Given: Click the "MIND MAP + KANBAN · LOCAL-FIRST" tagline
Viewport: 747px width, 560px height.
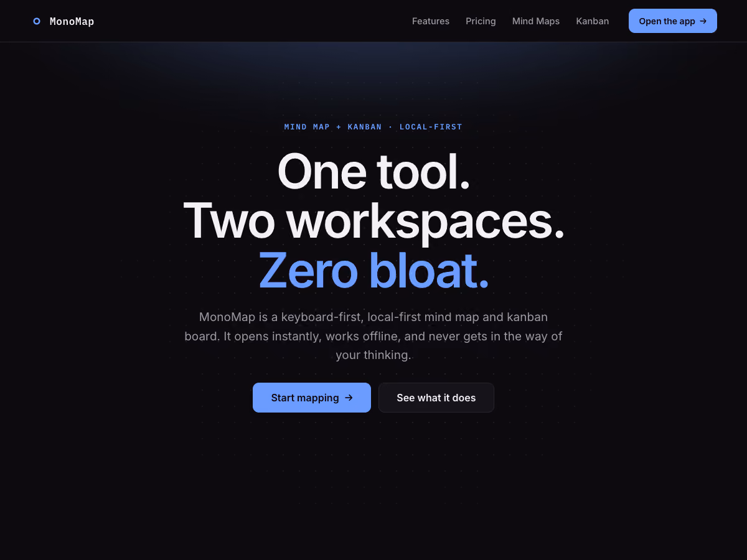Looking at the screenshot, I should pos(374,127).
